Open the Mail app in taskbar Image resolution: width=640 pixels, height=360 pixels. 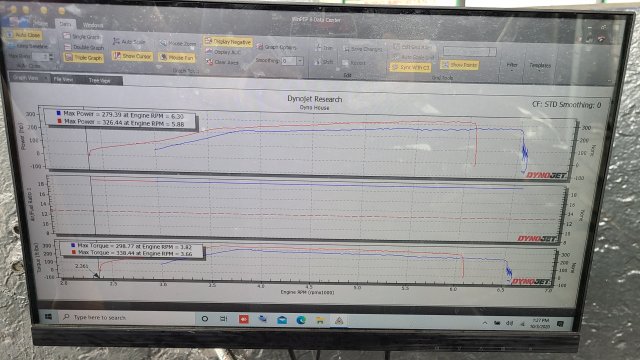point(282,320)
